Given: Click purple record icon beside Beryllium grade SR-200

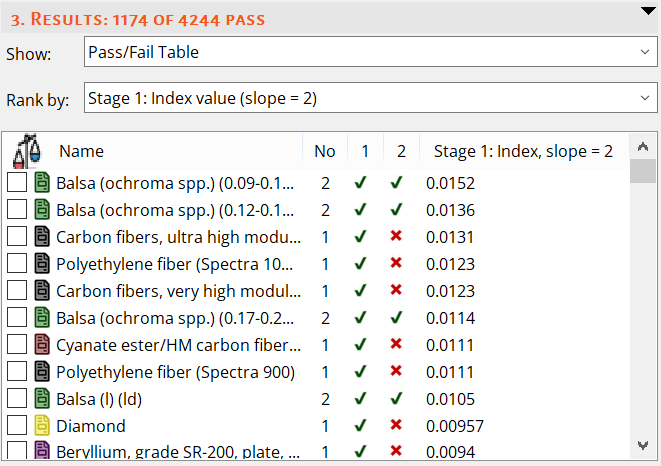Looking at the screenshot, I should (x=42, y=451).
